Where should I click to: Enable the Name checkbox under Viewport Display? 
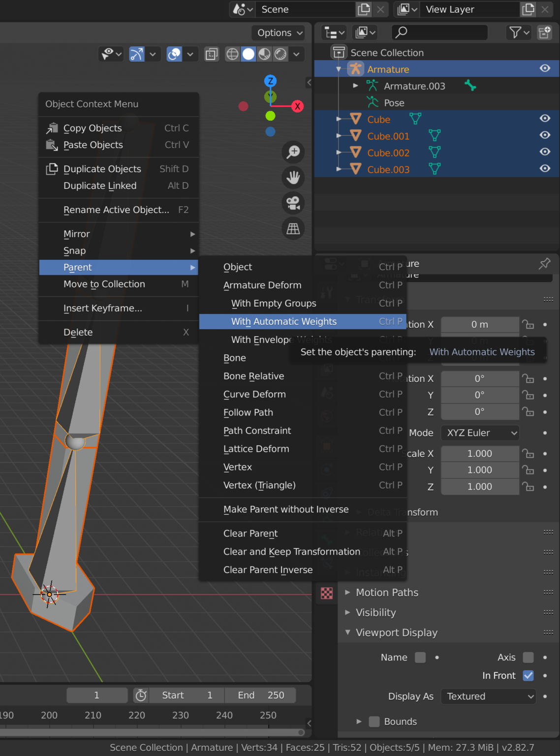point(420,657)
